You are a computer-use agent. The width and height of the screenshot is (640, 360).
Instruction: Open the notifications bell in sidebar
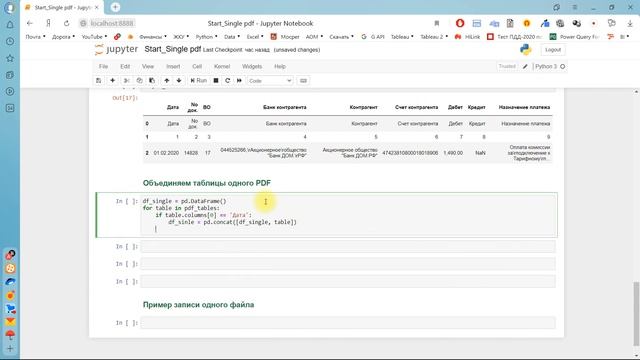pos(10,24)
